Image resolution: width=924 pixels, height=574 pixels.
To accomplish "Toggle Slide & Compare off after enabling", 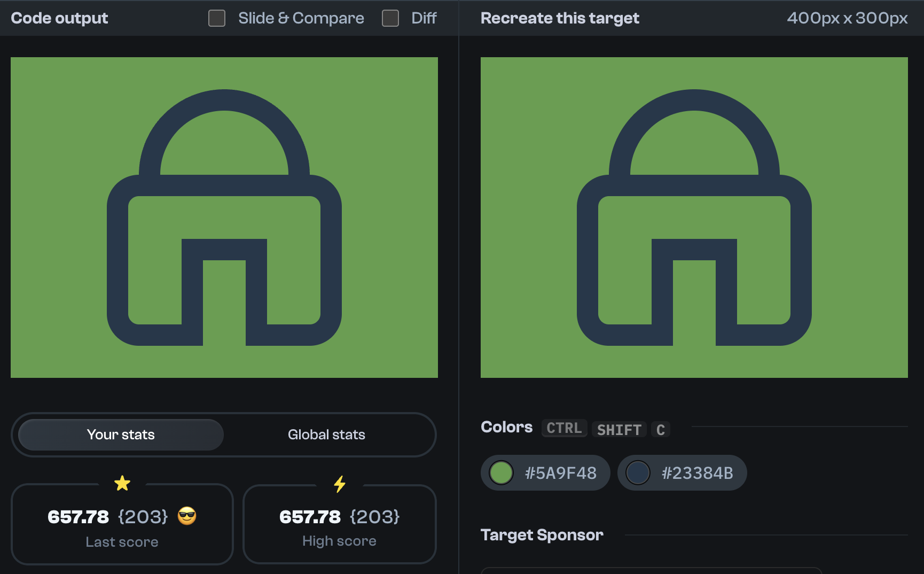I will [x=216, y=18].
